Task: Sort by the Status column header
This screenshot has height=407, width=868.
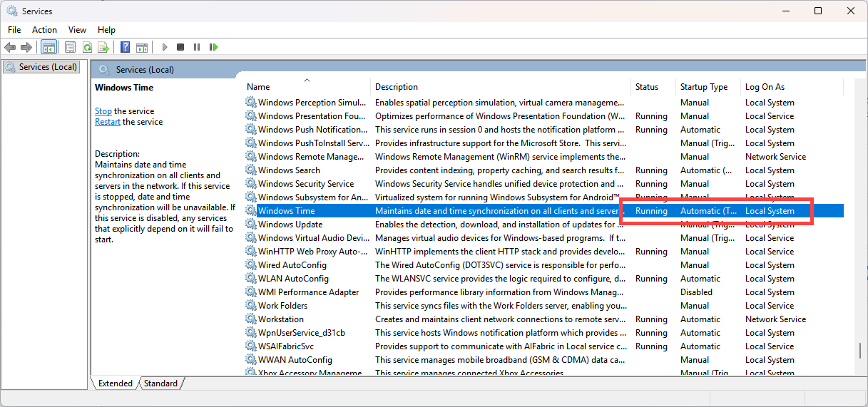Action: point(653,87)
